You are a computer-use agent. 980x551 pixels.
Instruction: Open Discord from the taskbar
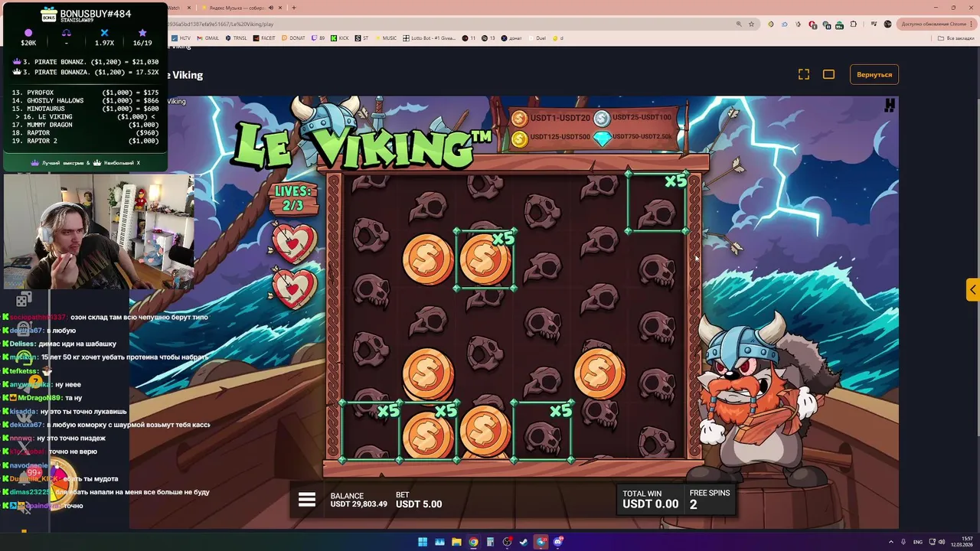pyautogui.click(x=558, y=542)
